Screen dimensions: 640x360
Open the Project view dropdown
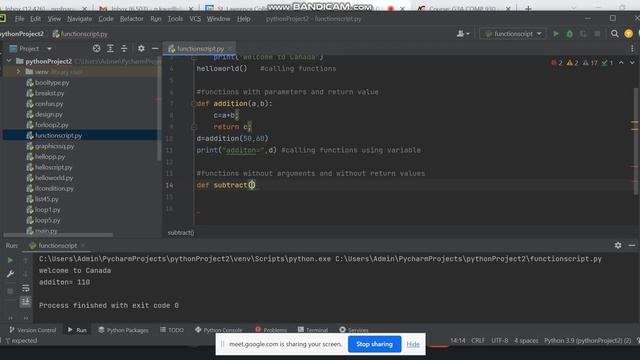[49, 49]
